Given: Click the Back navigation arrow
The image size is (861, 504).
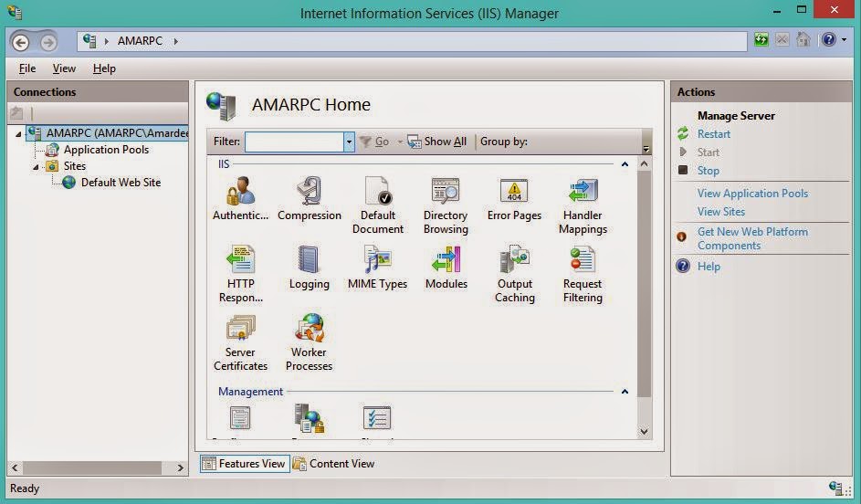Looking at the screenshot, I should tap(21, 42).
